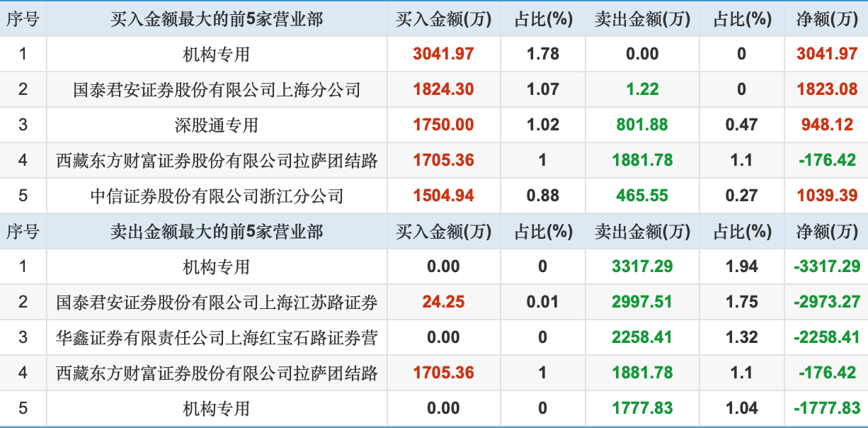Click negative net amount -1777.83
This screenshot has width=868, height=428.
pyautogui.click(x=827, y=408)
